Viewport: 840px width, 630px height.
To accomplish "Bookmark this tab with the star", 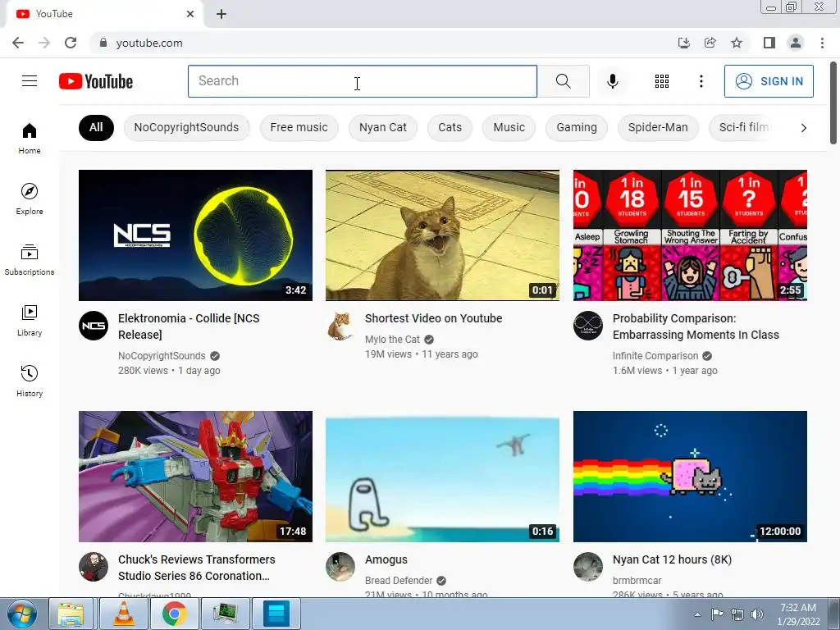I will (x=737, y=43).
